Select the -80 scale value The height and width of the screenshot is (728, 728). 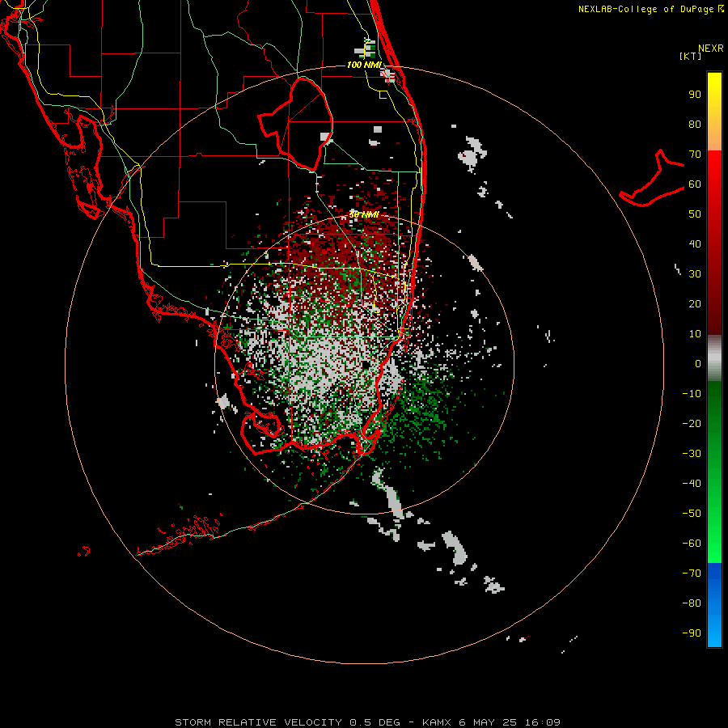coord(692,603)
